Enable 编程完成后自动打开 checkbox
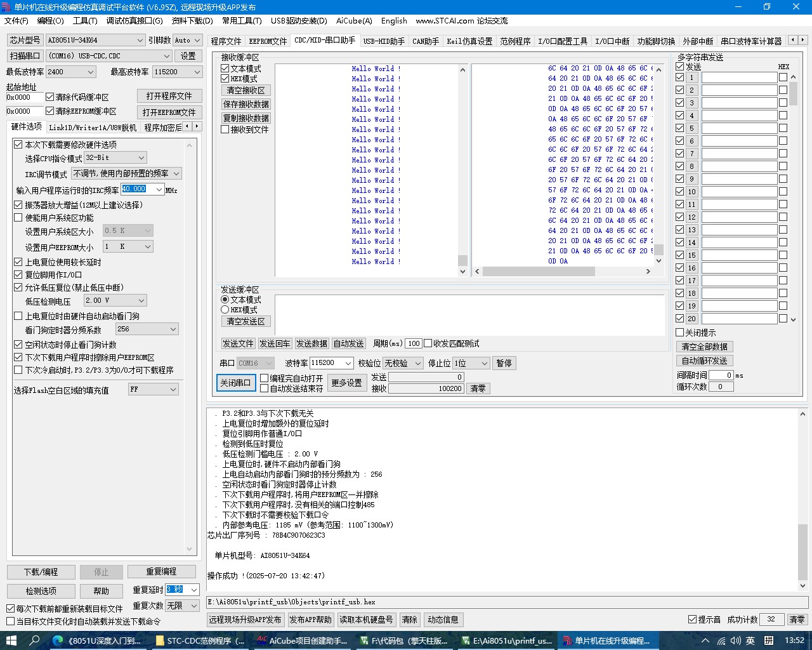 (265, 378)
